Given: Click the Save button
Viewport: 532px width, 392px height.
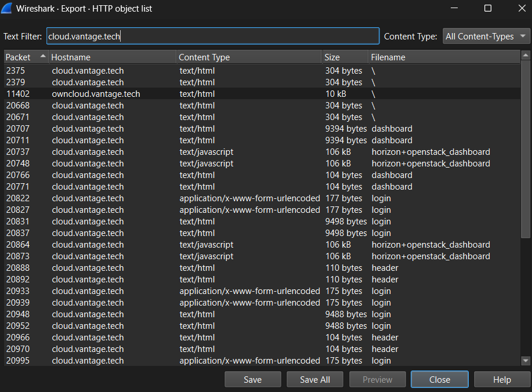Looking at the screenshot, I should 253,379.
